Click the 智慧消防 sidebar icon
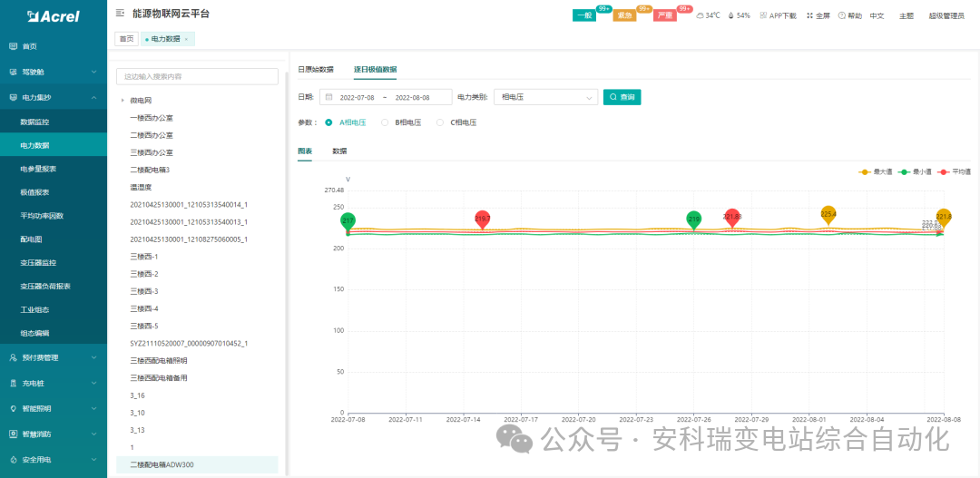The width and height of the screenshot is (980, 478). tap(13, 434)
